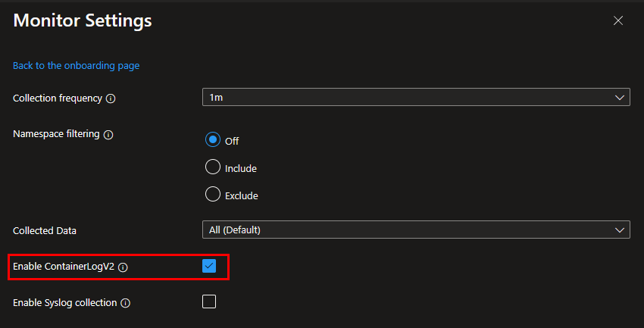
Task: Choose Include for namespace filtering
Action: point(213,167)
